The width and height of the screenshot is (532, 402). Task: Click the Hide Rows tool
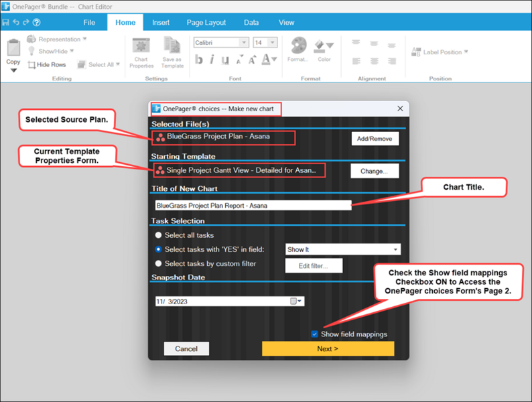(47, 64)
